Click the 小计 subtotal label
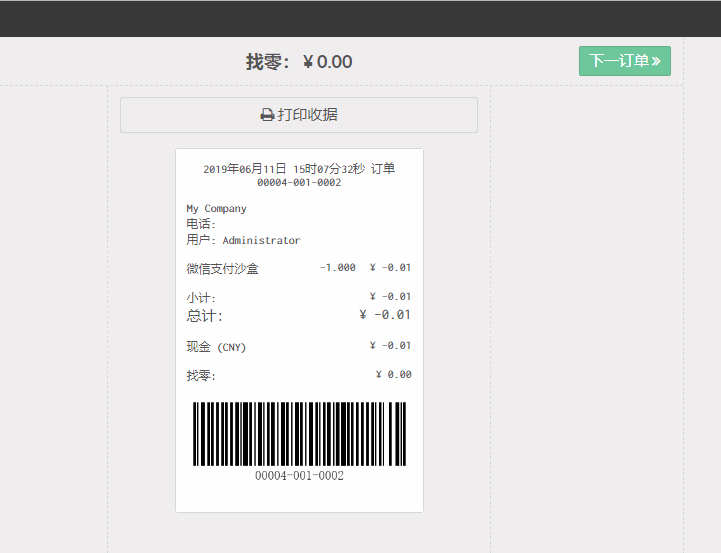Screen dimensions: 721x553 (201, 298)
